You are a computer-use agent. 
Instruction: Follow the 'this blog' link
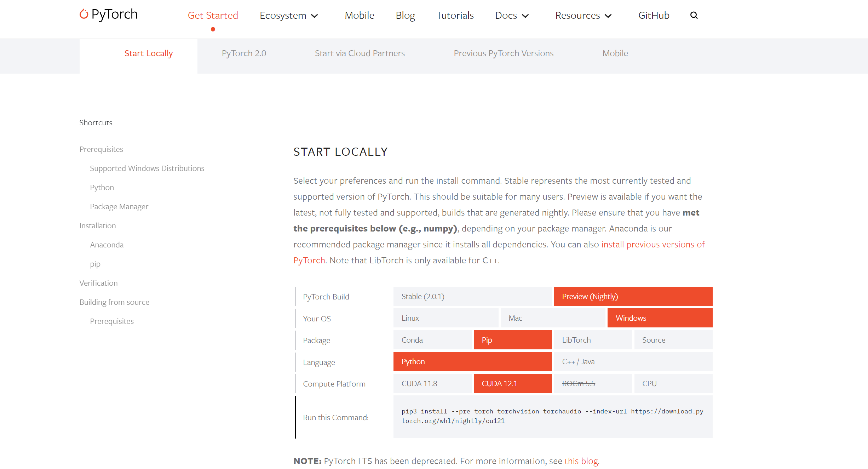581,461
